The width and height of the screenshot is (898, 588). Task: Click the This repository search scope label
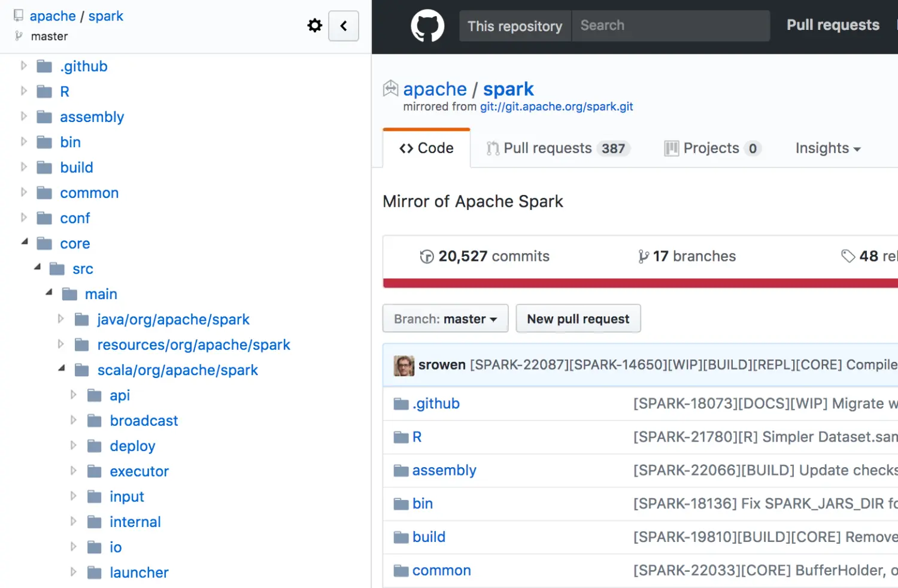[x=515, y=26]
